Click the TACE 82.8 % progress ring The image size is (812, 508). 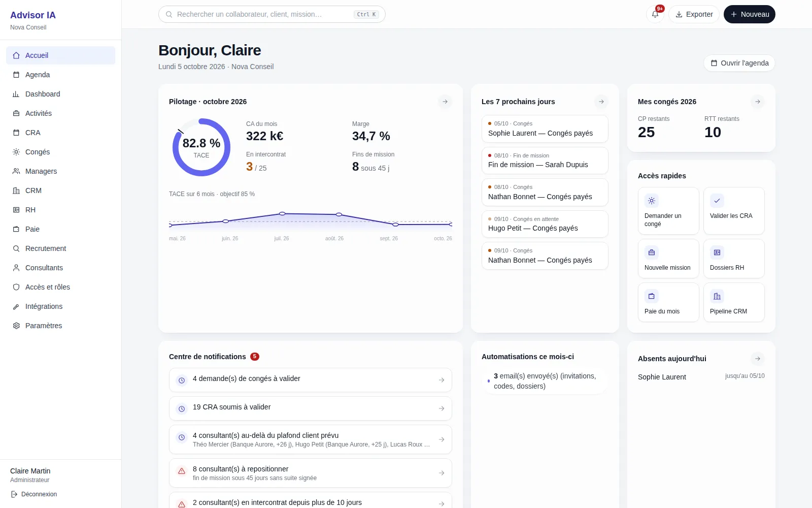[201, 147]
